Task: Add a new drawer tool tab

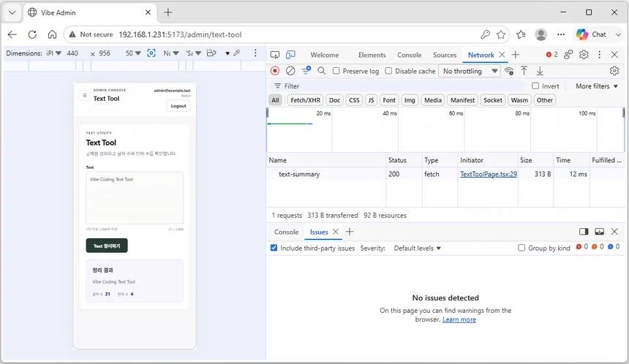Action: (350, 232)
